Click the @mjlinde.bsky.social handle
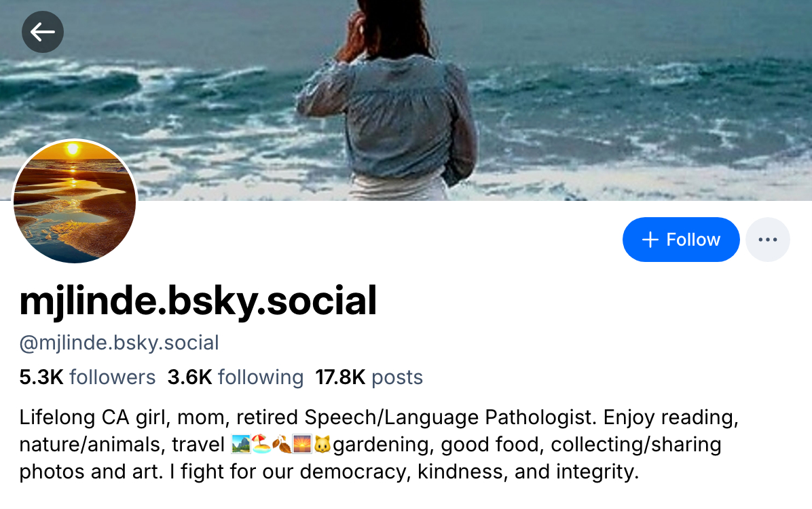 click(x=119, y=343)
